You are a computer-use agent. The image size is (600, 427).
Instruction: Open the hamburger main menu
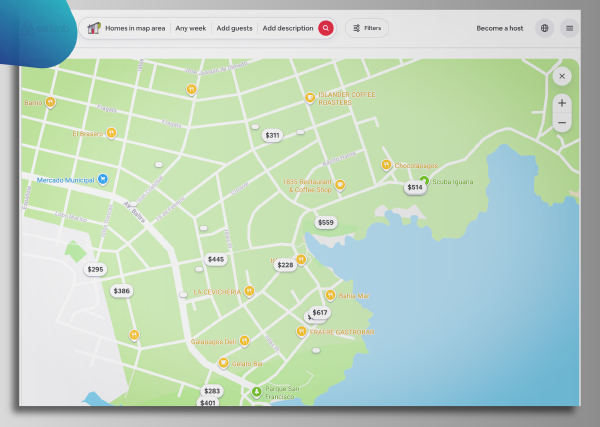(x=569, y=28)
